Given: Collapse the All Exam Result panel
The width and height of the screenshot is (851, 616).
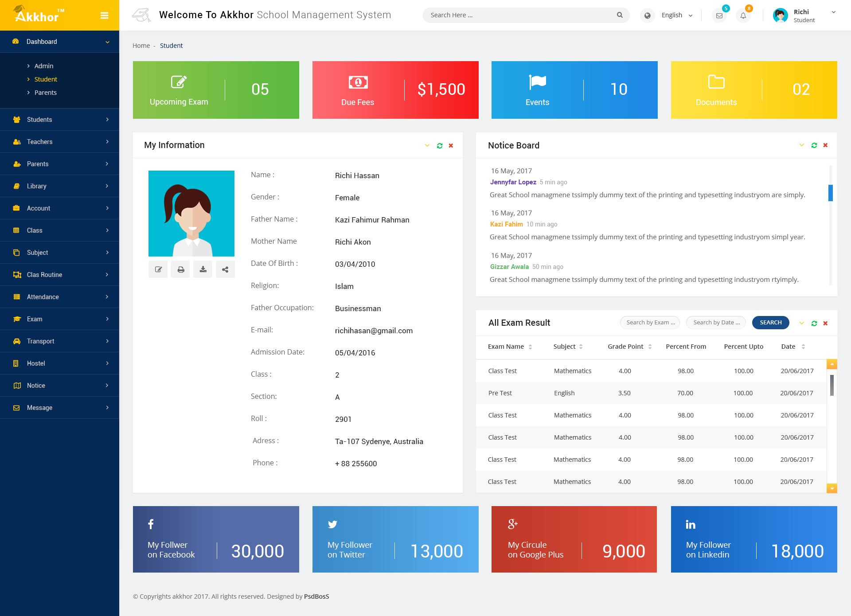Looking at the screenshot, I should click(801, 323).
